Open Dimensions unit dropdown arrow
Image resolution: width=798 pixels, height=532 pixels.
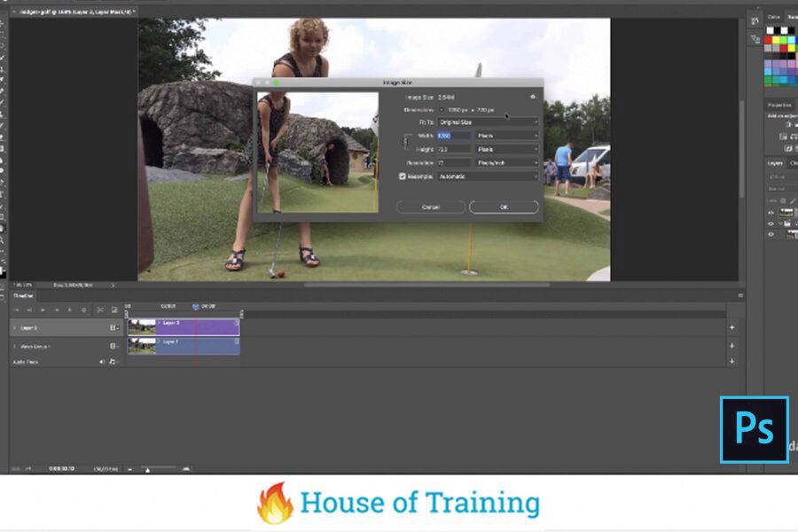coord(442,110)
